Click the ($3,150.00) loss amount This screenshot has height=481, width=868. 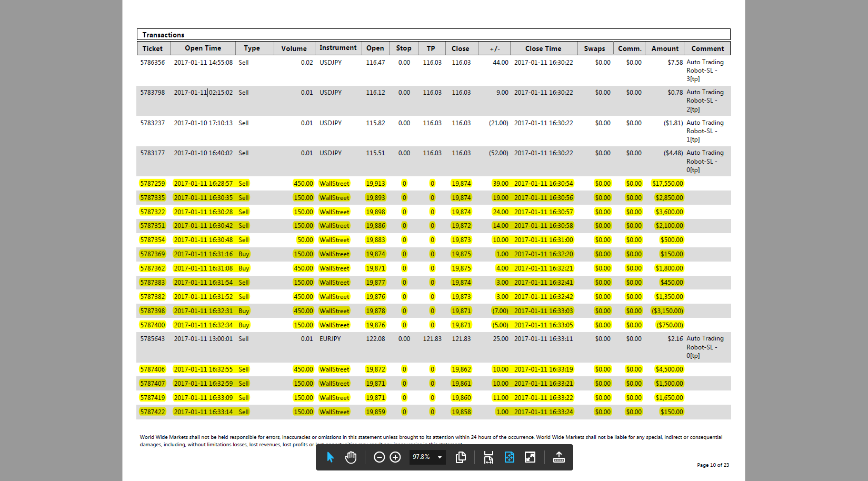(x=667, y=311)
